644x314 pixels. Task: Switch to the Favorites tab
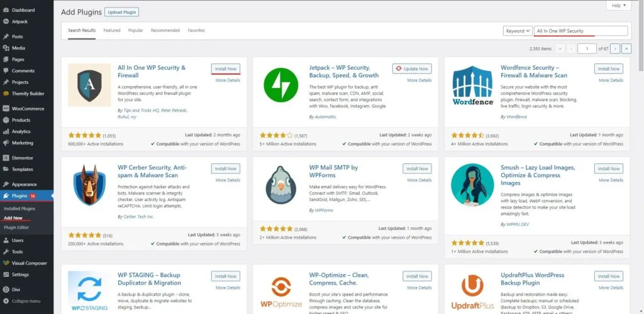point(196,30)
